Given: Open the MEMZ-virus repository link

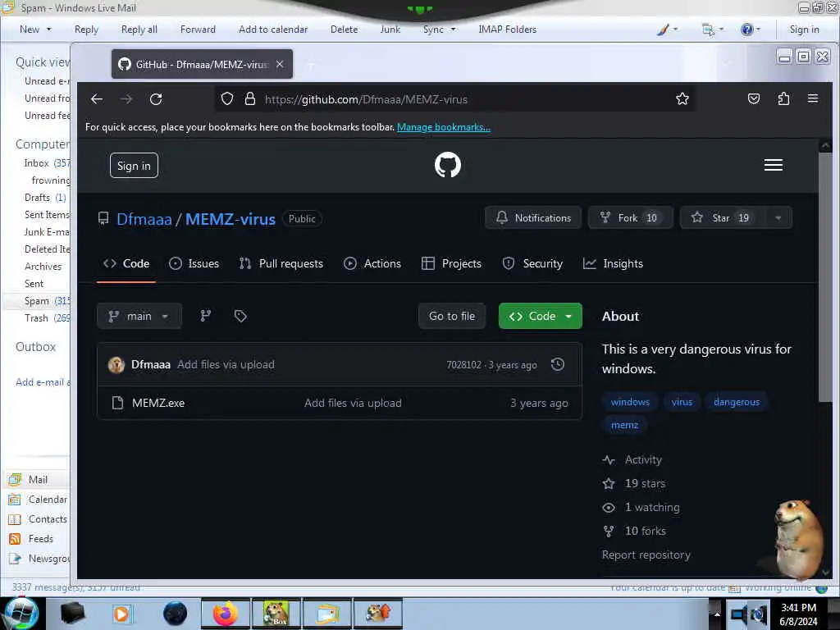Looking at the screenshot, I should [231, 219].
